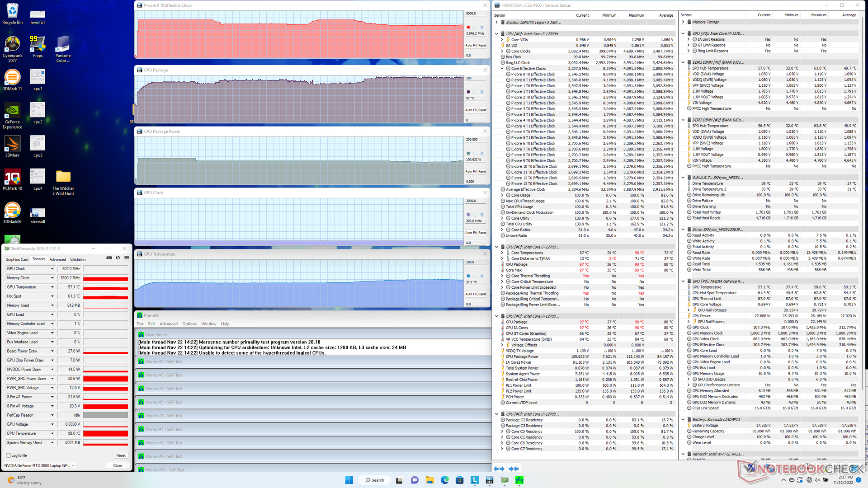Click red color swatch in P-core graph

coord(468,27)
